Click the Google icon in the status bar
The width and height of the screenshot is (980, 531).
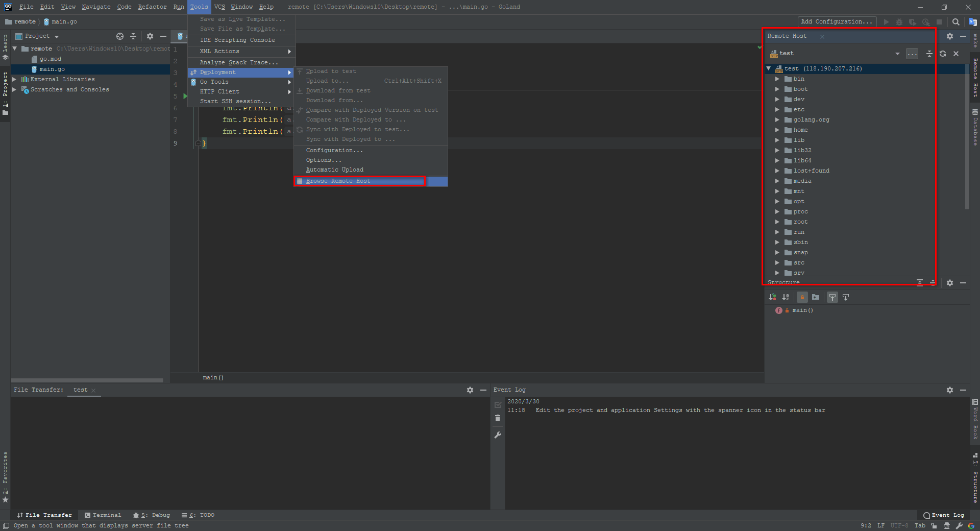971,526
